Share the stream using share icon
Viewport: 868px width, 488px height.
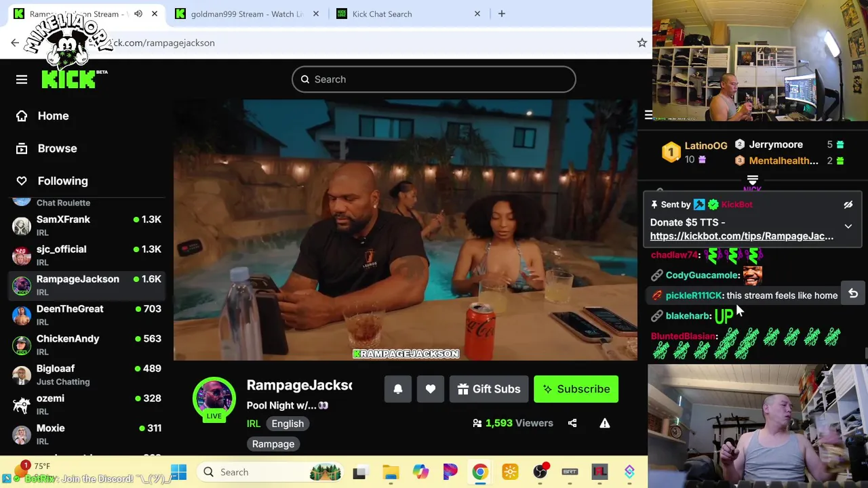pyautogui.click(x=572, y=423)
